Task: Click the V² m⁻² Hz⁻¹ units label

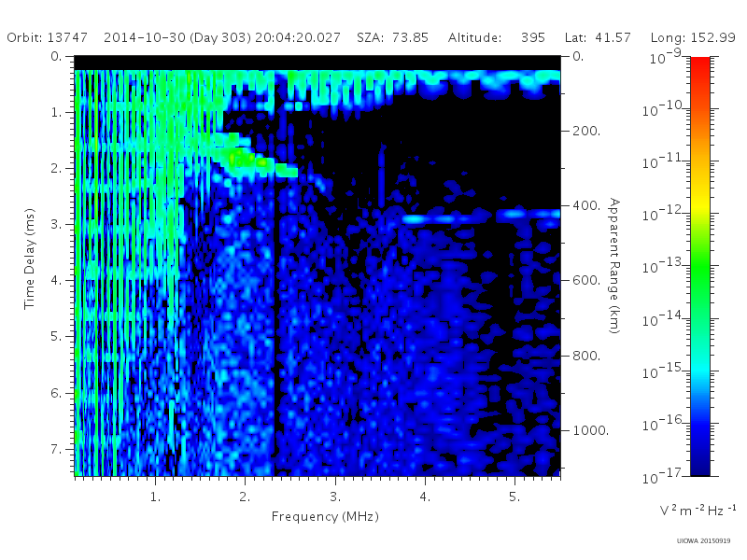Action: (x=698, y=511)
